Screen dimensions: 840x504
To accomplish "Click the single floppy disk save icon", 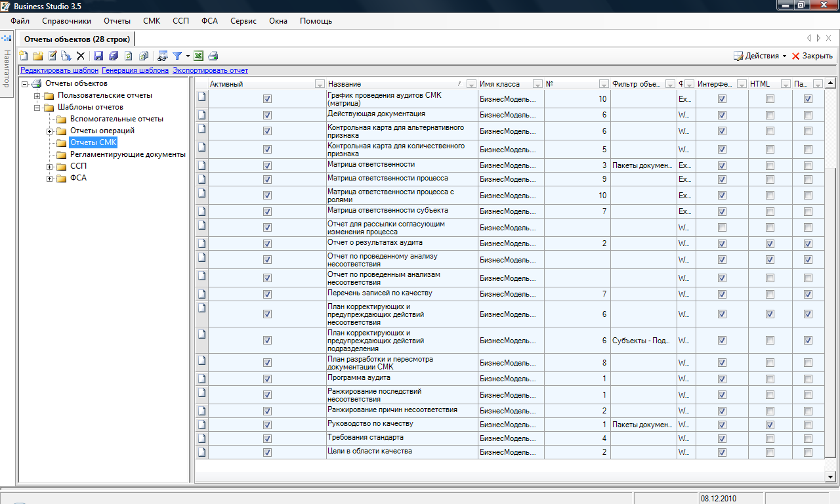I will (x=98, y=56).
